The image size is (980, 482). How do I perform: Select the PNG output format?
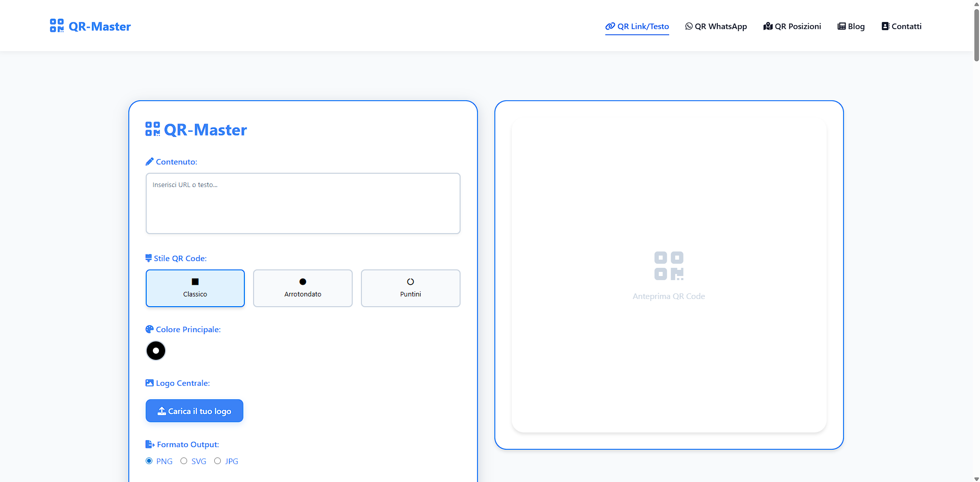click(x=149, y=461)
